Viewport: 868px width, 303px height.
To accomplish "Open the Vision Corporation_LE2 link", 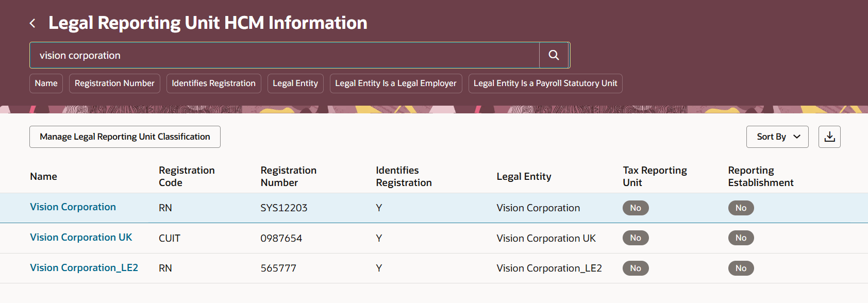I will 84,268.
